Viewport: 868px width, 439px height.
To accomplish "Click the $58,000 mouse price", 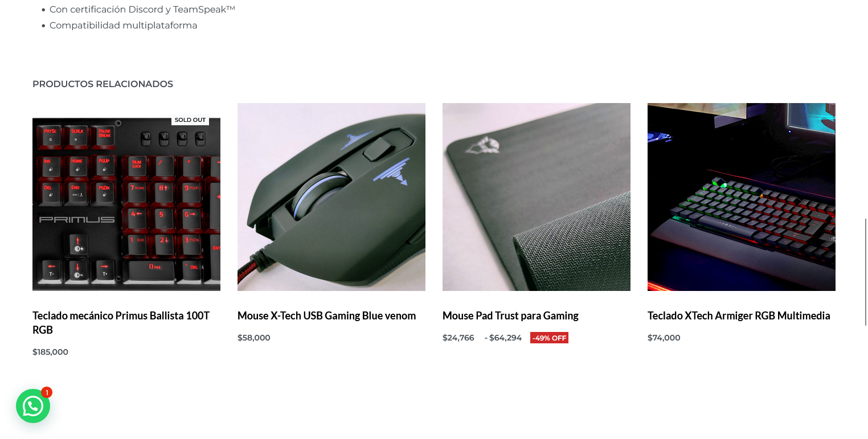I will [x=254, y=338].
